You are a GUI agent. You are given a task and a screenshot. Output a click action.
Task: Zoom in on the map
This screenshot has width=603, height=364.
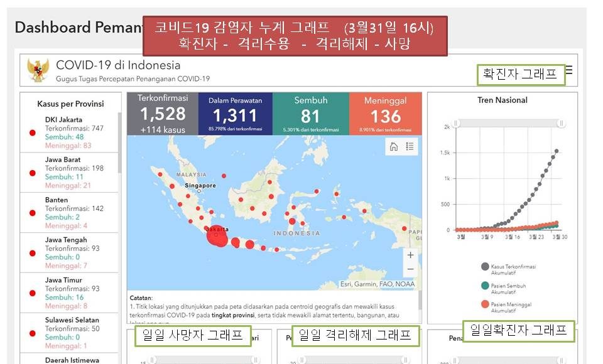tap(410, 255)
